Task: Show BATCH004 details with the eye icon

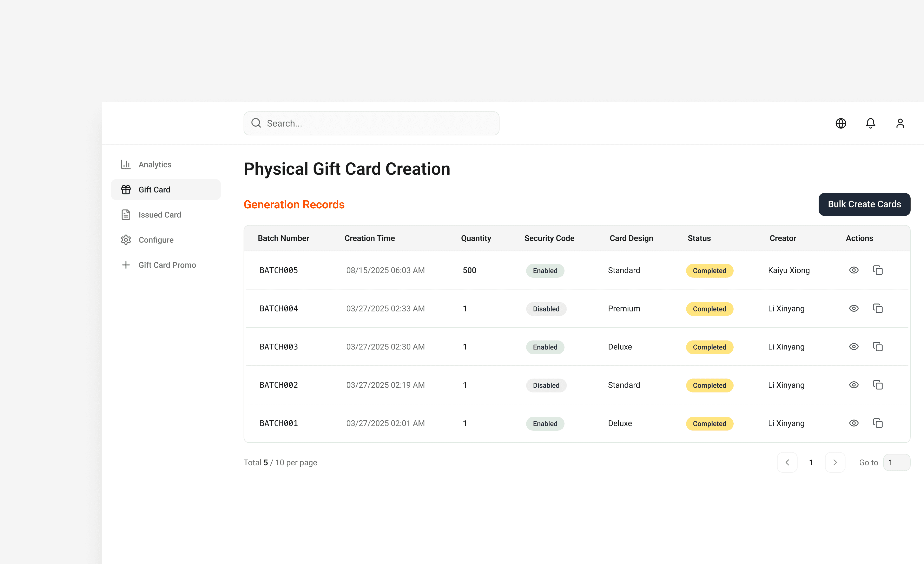Action: point(854,308)
